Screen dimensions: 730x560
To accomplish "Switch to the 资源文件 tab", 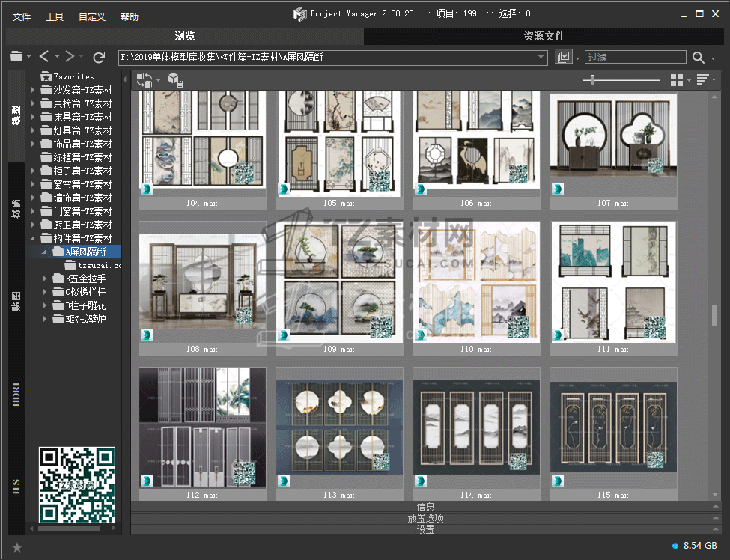I will point(544,36).
